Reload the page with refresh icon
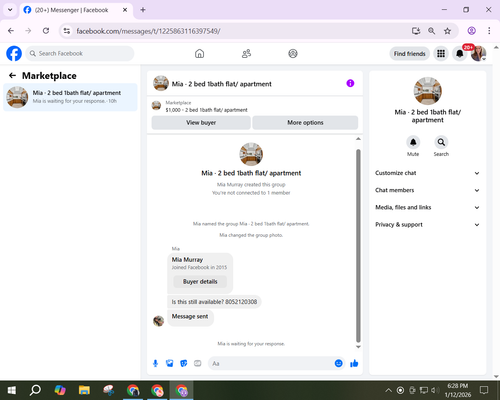Screen dimensions: 500x400 coord(46,31)
